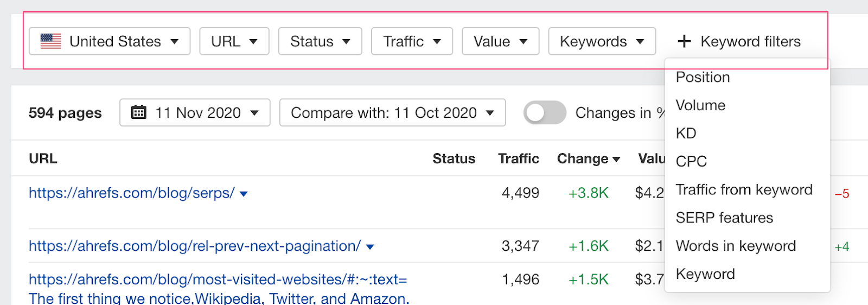
Task: Expand the Traffic filter dropdown
Action: click(411, 41)
